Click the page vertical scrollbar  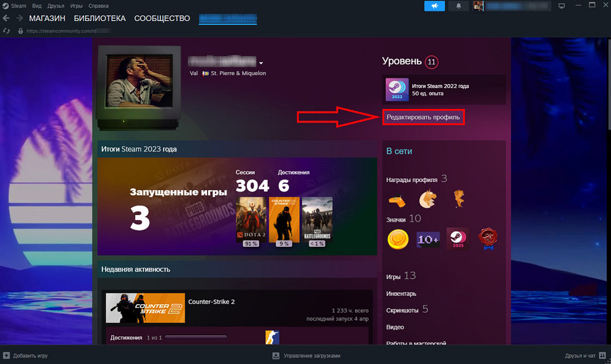(608, 84)
